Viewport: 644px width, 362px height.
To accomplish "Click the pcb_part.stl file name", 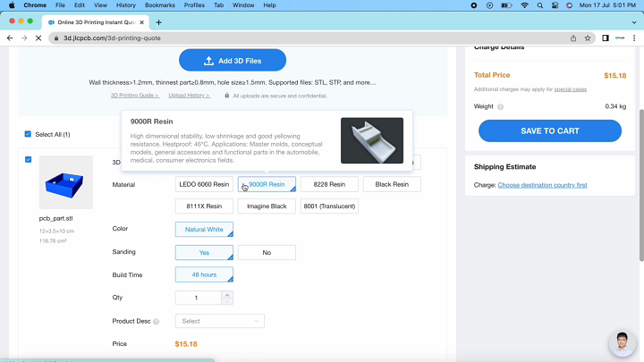I will point(55,218).
